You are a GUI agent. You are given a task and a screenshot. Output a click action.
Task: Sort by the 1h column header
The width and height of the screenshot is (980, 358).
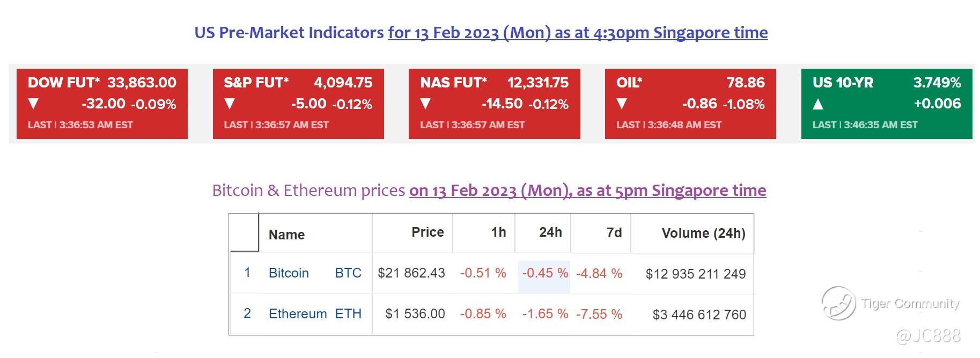[x=498, y=232]
